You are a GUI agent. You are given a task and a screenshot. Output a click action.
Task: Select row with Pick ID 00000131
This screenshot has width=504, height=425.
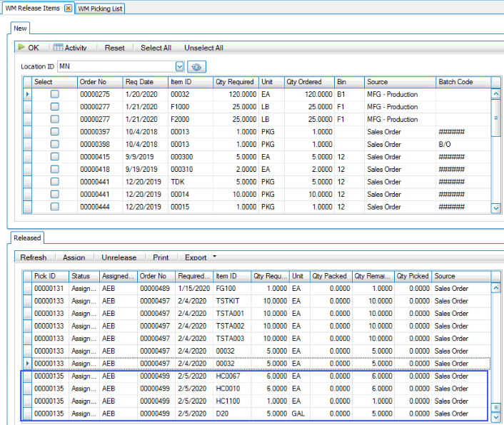[49, 288]
